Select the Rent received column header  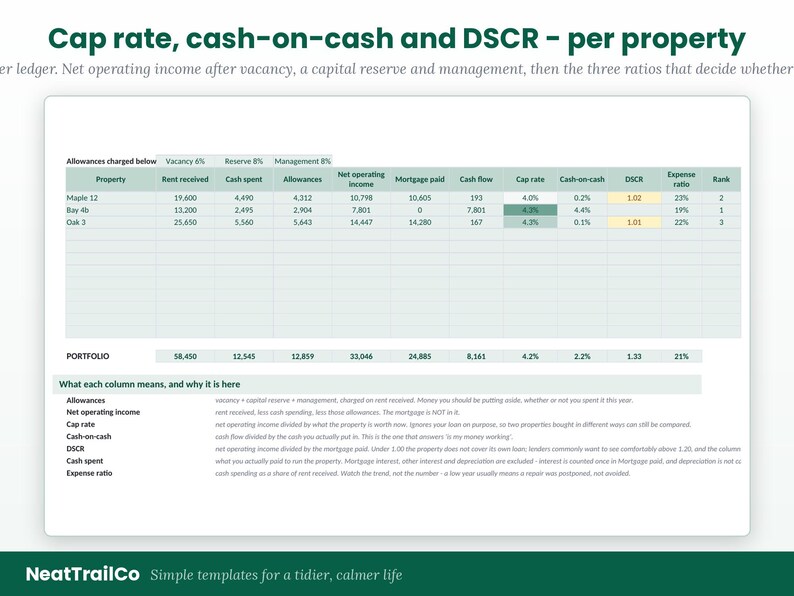[185, 179]
